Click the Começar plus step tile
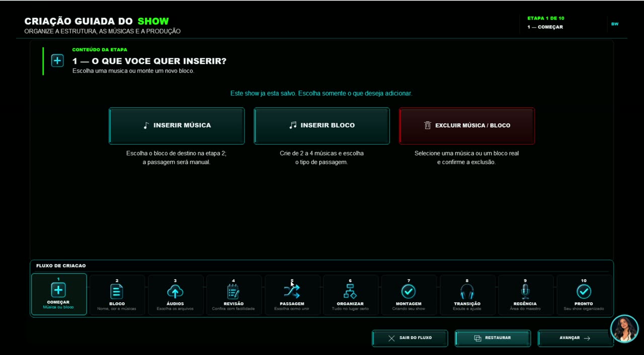 pos(59,295)
